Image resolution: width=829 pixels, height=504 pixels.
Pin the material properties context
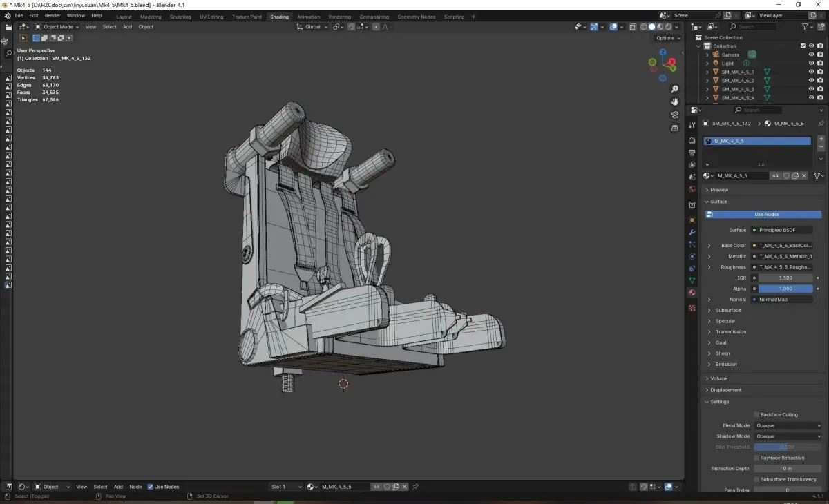pyautogui.click(x=821, y=124)
